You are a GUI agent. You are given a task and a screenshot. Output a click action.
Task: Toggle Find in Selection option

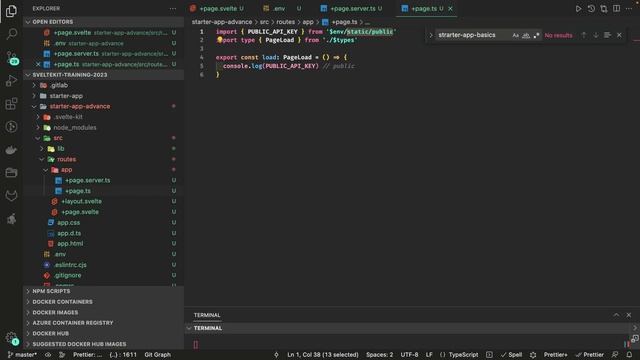[607, 35]
